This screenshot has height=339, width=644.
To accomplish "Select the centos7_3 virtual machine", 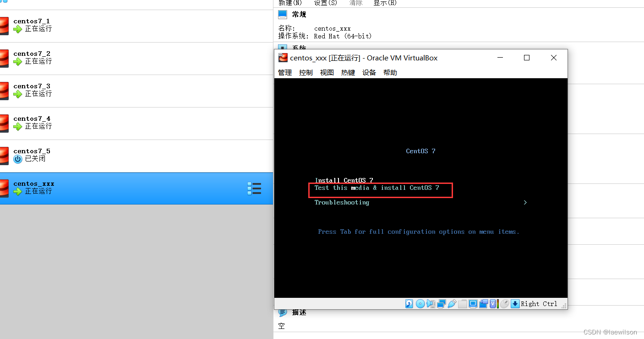I will (136, 91).
